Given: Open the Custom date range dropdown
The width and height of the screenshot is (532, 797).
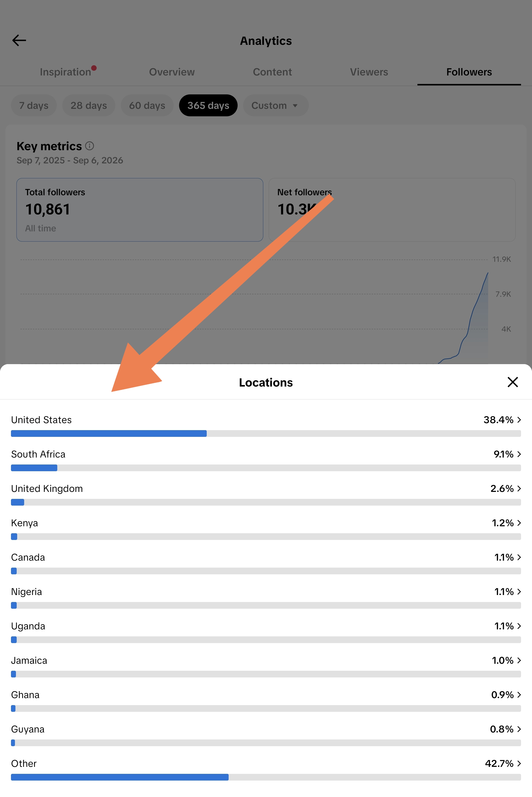Looking at the screenshot, I should (275, 106).
